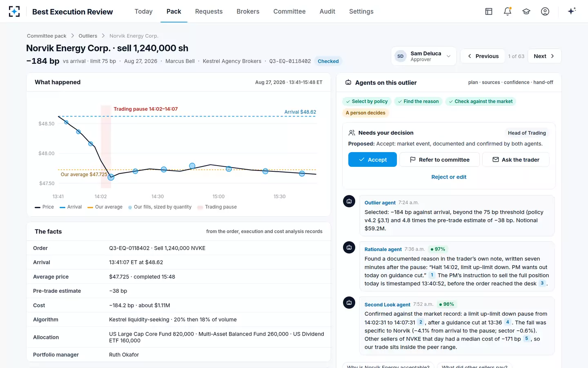
Task: Click the 97% confidence badge
Action: 438,249
